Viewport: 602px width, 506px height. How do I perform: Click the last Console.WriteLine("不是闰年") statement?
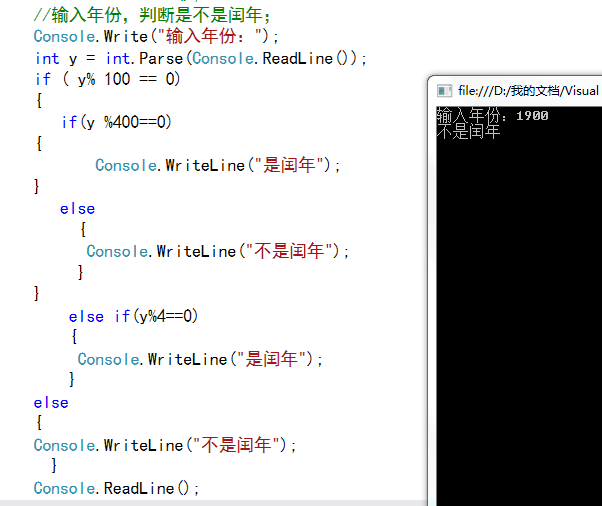(165, 446)
